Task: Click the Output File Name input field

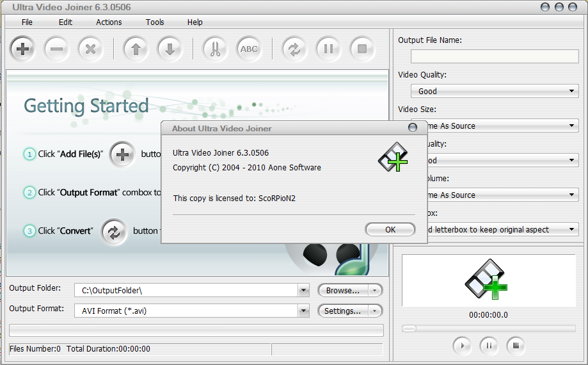Action: (x=495, y=56)
